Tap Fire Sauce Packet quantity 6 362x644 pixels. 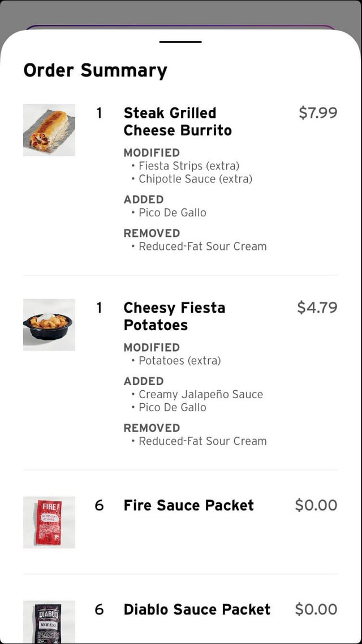coord(99,505)
